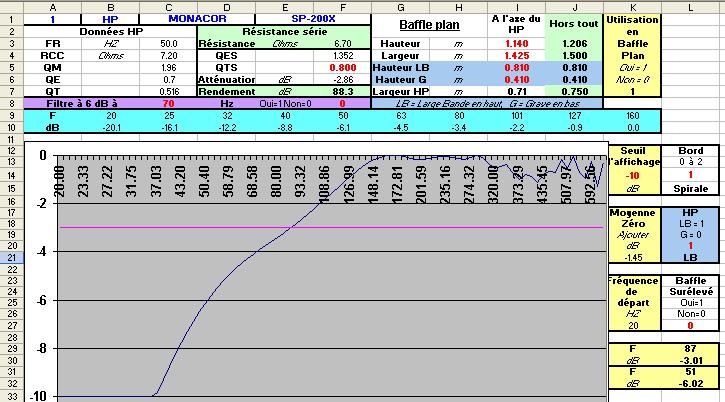Click the magenta -3 dB line in chart
The width and height of the screenshot is (725, 402).
pyautogui.click(x=332, y=227)
